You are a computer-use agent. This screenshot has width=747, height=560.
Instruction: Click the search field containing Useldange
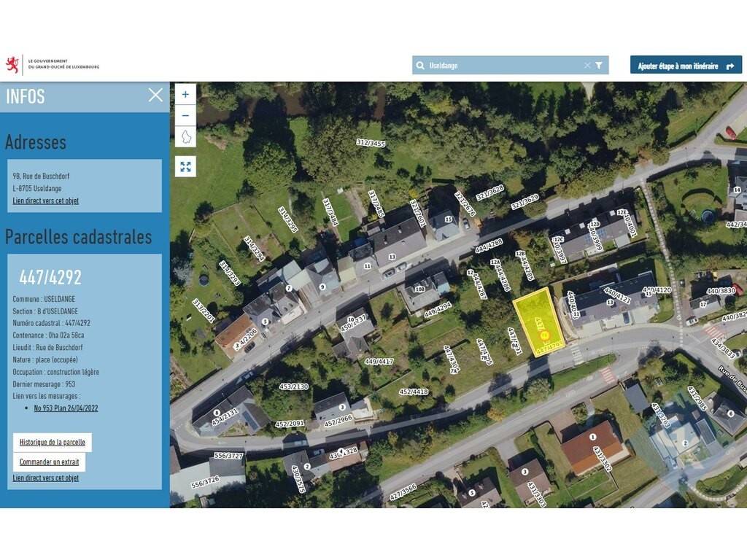coord(503,66)
